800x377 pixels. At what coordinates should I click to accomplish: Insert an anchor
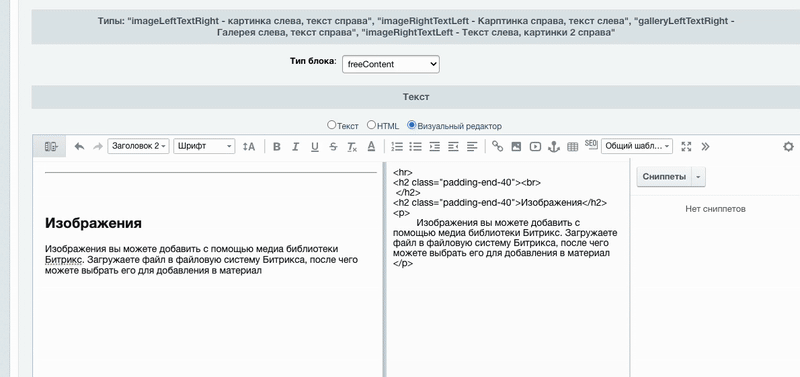click(x=554, y=146)
